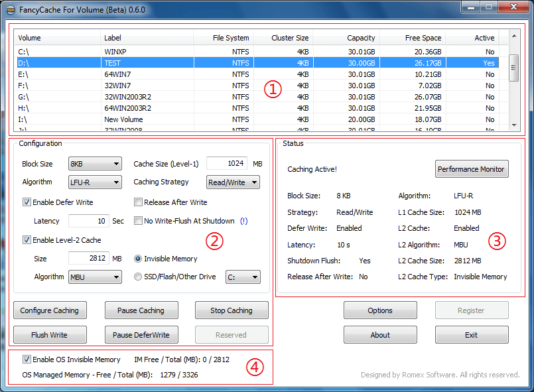
Task: Open the Level-2 Algorithm MBU dropdown
Action: tap(95, 277)
